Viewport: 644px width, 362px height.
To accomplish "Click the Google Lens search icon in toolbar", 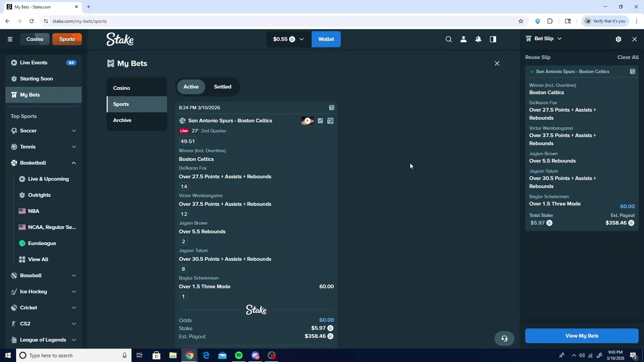I will (x=568, y=21).
